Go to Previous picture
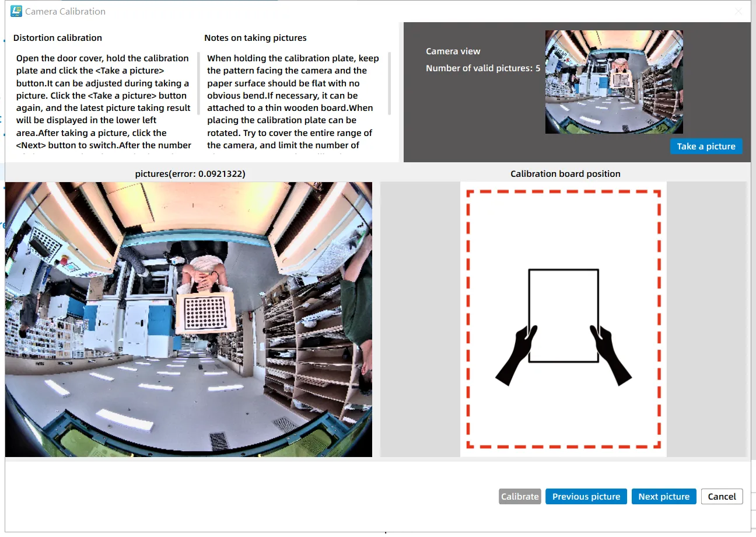The height and width of the screenshot is (537, 756). 586,497
